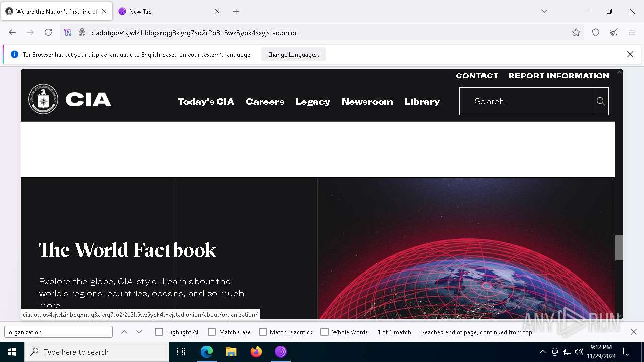Screen dimensions: 644x362
Task: Open the Windows Start menu
Action: pos(12,352)
